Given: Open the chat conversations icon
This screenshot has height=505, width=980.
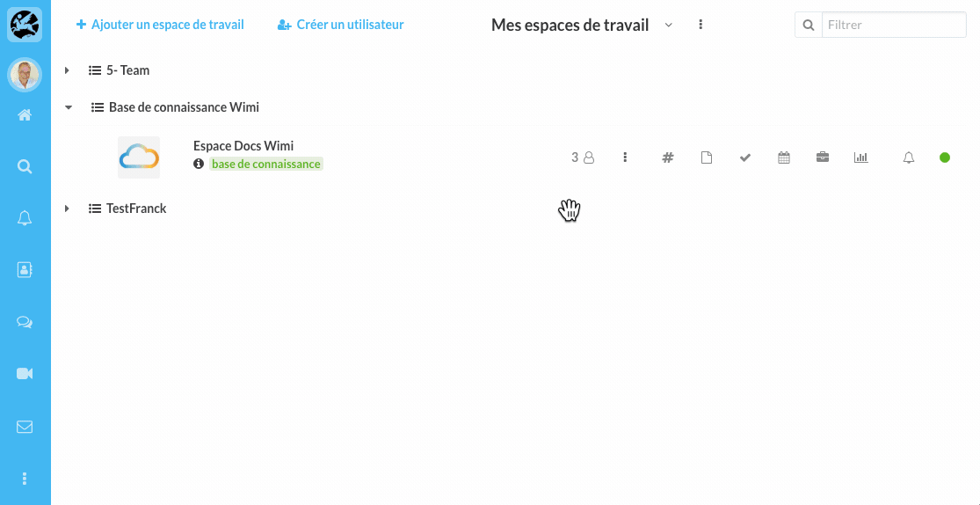Looking at the screenshot, I should [25, 322].
